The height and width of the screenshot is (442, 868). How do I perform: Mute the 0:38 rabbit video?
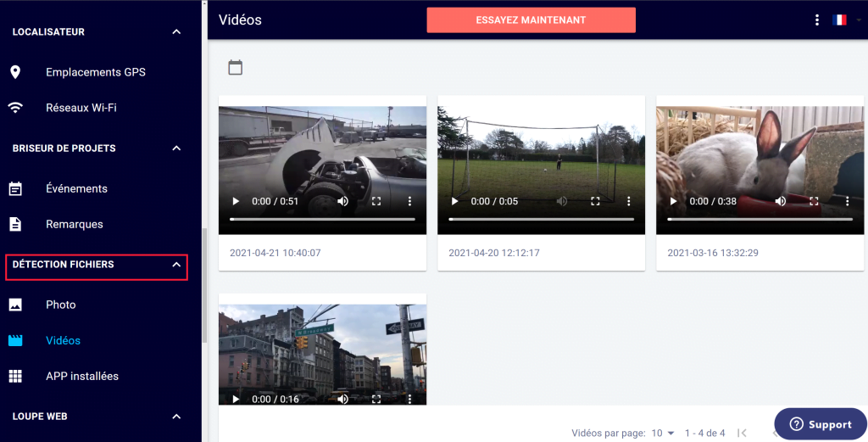(x=781, y=201)
